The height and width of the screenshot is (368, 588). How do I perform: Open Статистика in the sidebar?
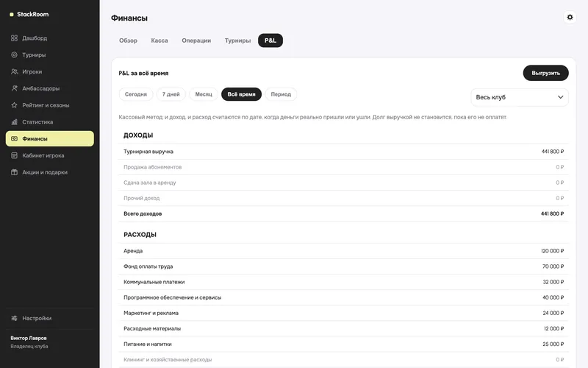(x=50, y=121)
